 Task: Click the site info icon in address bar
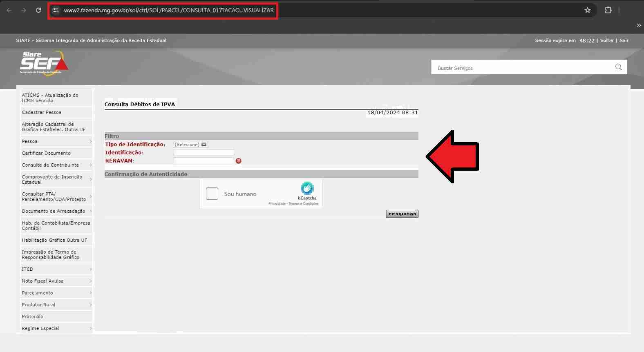[56, 10]
